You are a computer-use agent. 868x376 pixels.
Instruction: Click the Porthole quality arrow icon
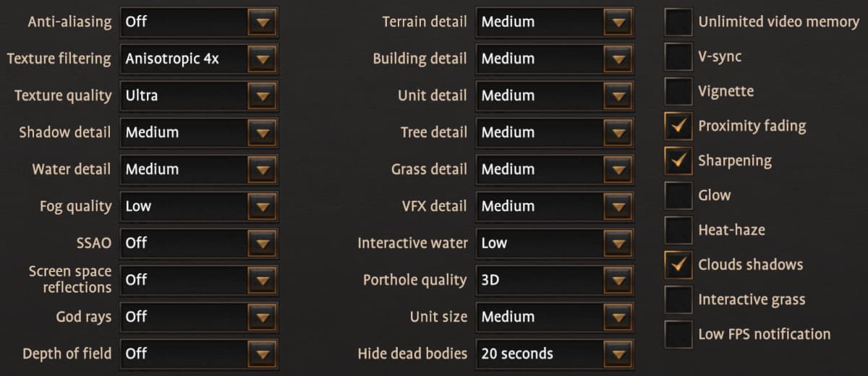coord(617,281)
